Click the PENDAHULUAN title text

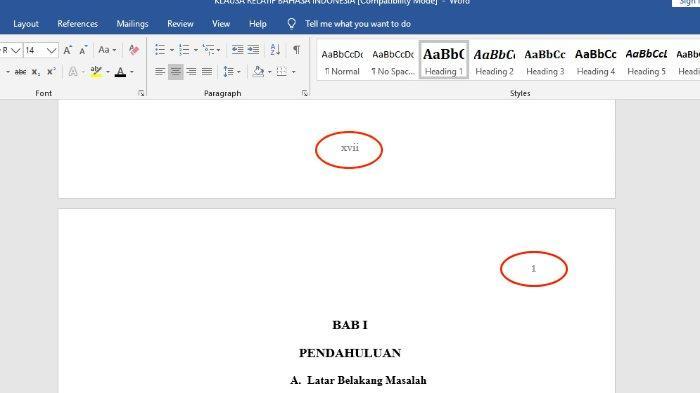pos(350,353)
